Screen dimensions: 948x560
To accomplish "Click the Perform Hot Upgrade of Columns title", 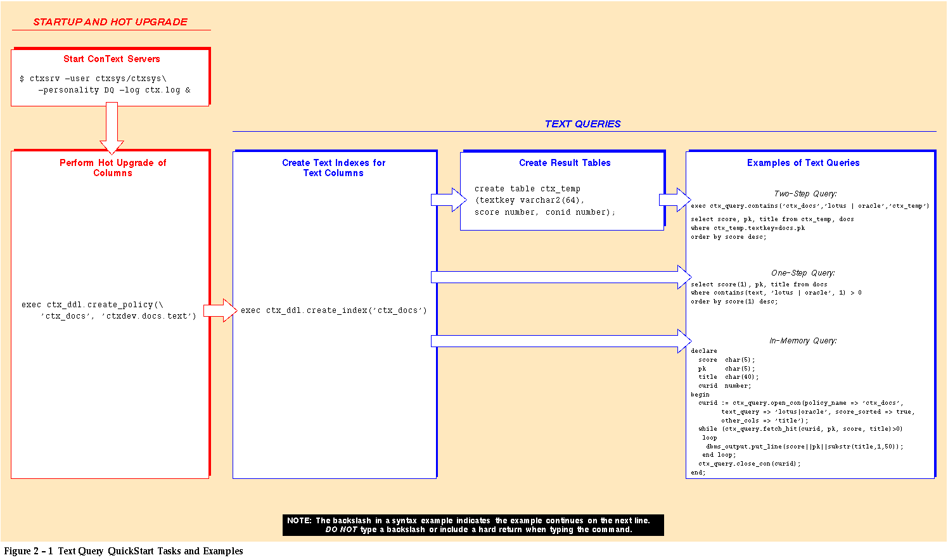I will (113, 168).
